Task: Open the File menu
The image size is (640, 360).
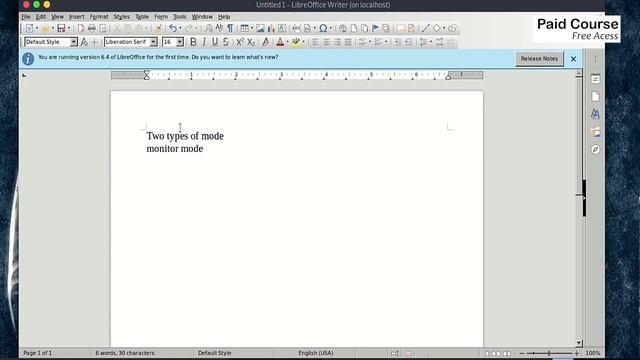Action: pyautogui.click(x=26, y=17)
